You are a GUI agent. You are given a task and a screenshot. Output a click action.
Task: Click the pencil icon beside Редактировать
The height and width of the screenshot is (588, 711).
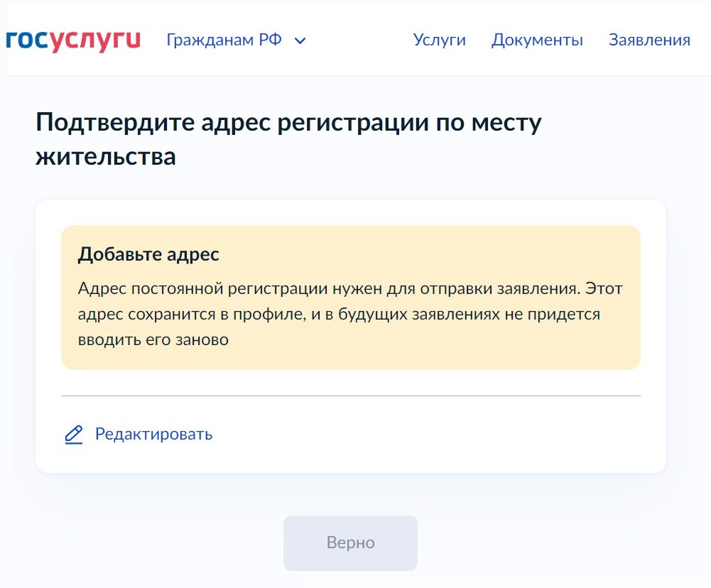[x=73, y=434]
